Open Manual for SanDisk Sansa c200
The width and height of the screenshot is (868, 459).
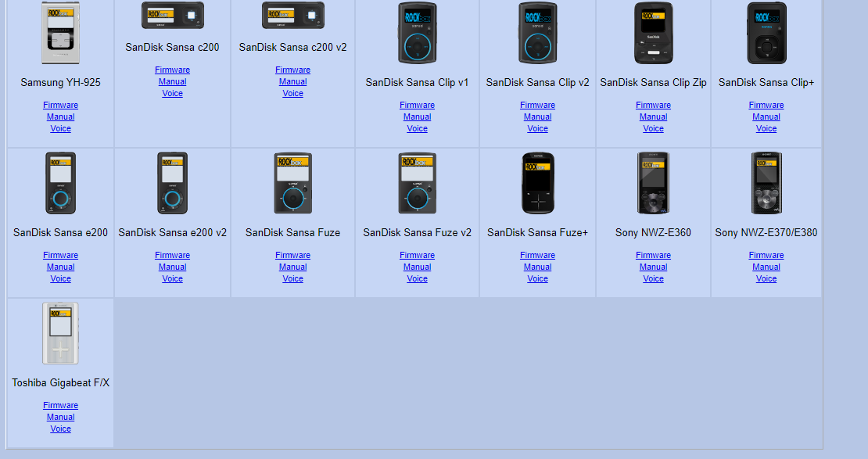(172, 81)
